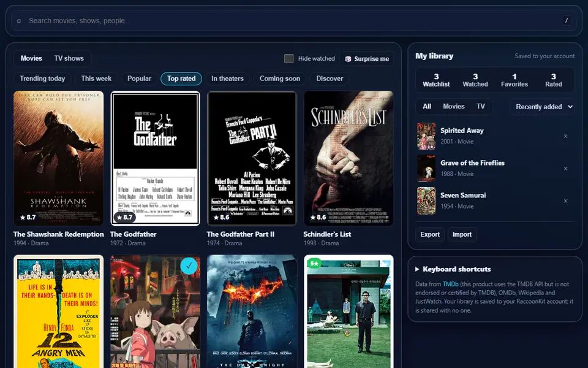The width and height of the screenshot is (588, 368).
Task: Click the 'My library' heading
Action: tap(434, 56)
